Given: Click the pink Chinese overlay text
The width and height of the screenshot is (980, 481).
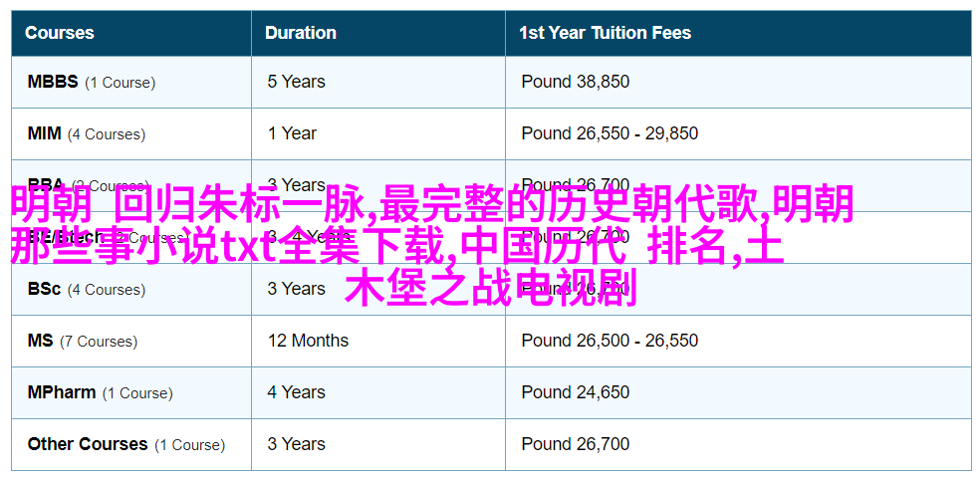Looking at the screenshot, I should (x=431, y=247).
